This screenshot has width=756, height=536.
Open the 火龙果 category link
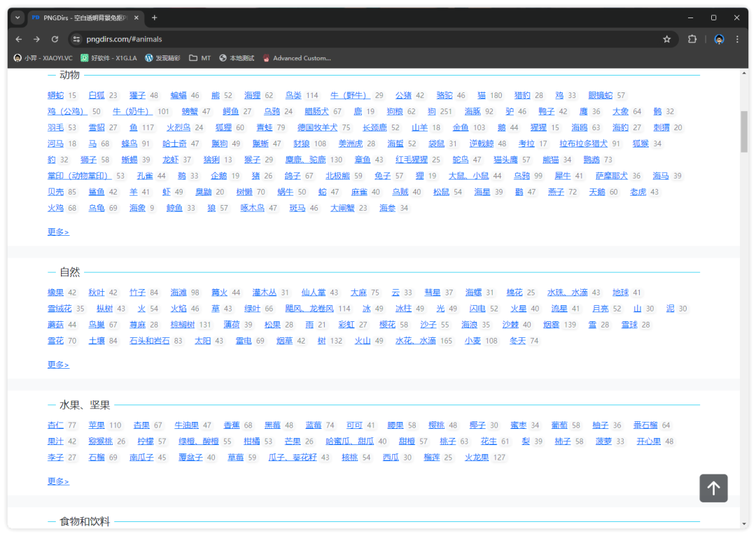(477, 458)
